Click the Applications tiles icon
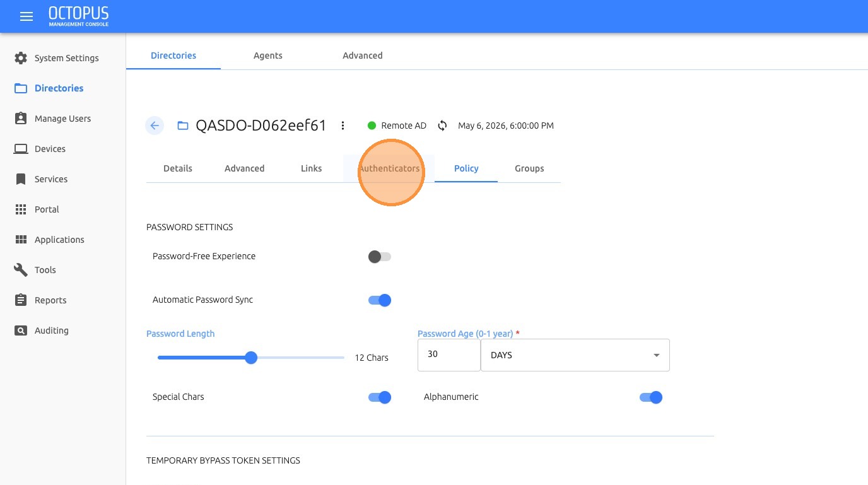868x485 pixels. point(21,240)
